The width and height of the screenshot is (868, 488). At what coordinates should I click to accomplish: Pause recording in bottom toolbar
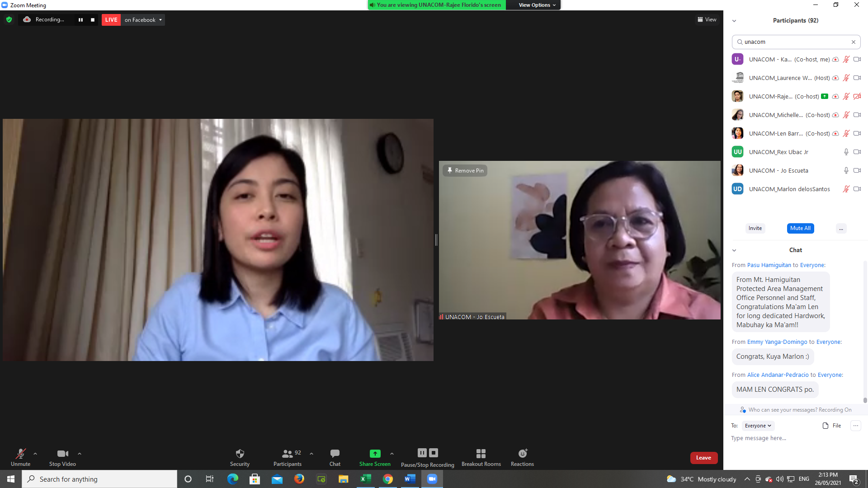pyautogui.click(x=422, y=452)
